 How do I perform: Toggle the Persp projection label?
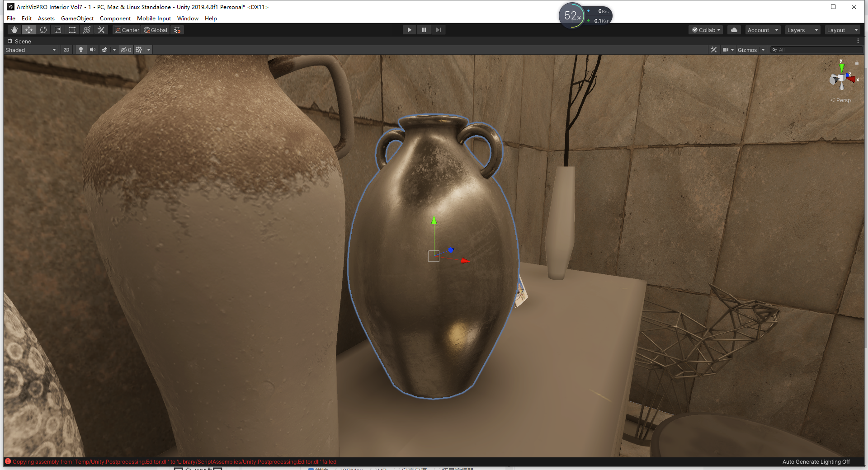(840, 100)
